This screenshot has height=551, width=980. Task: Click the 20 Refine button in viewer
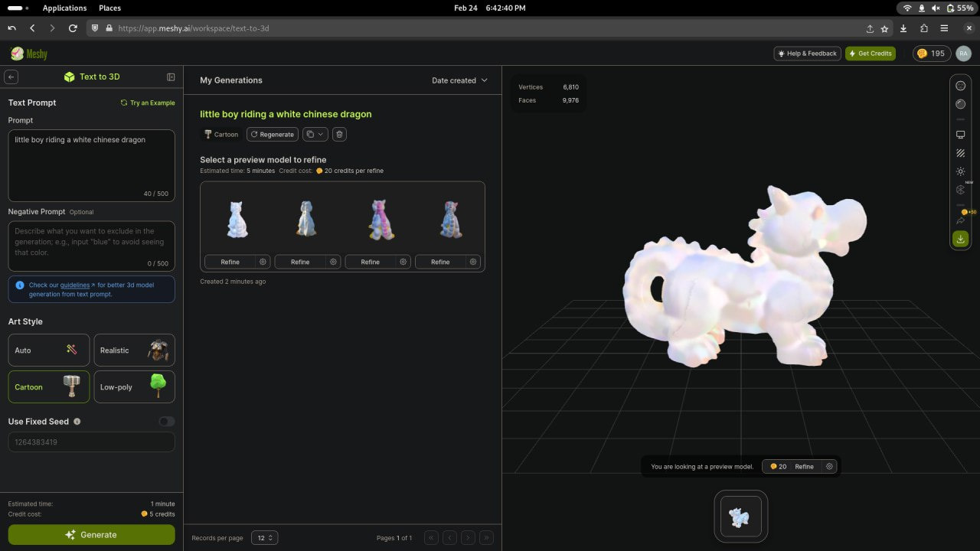pyautogui.click(x=792, y=466)
